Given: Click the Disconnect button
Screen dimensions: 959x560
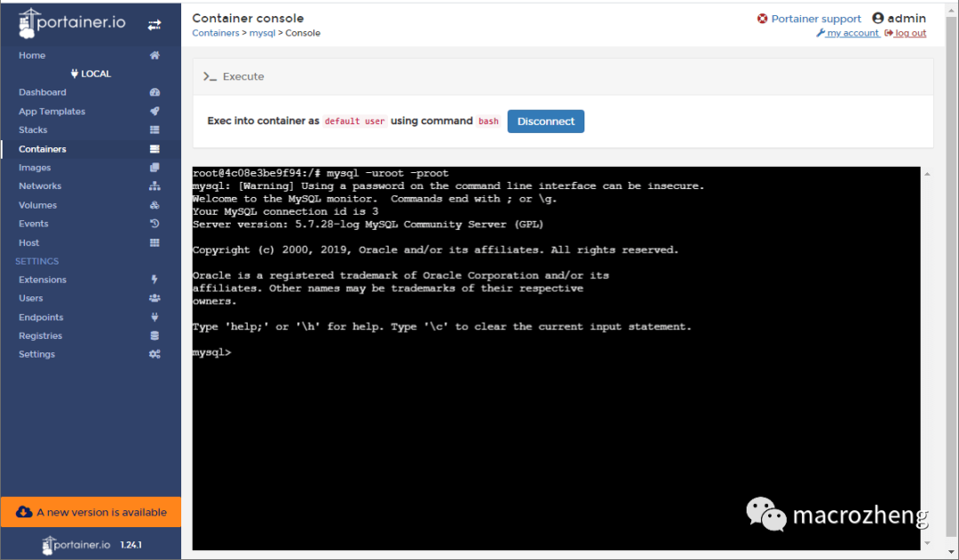Looking at the screenshot, I should 545,121.
